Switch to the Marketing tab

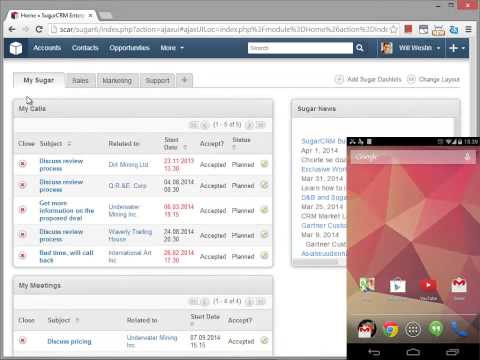[x=117, y=81]
